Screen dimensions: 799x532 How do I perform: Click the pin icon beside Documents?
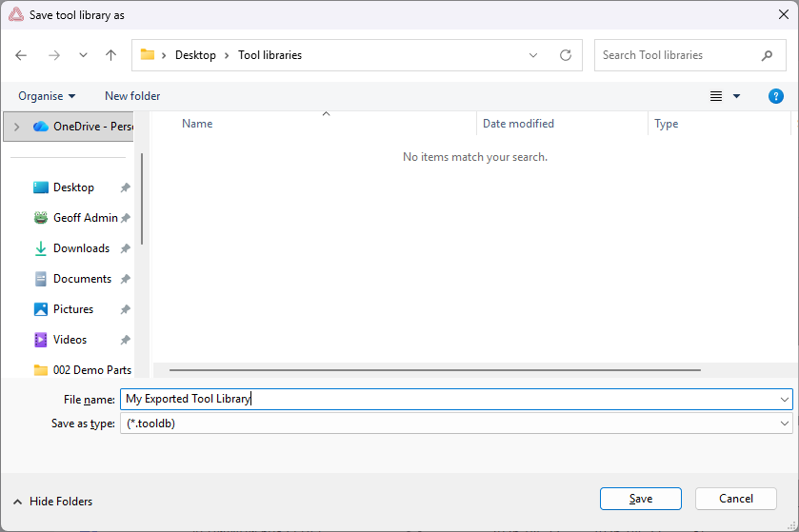pos(126,279)
